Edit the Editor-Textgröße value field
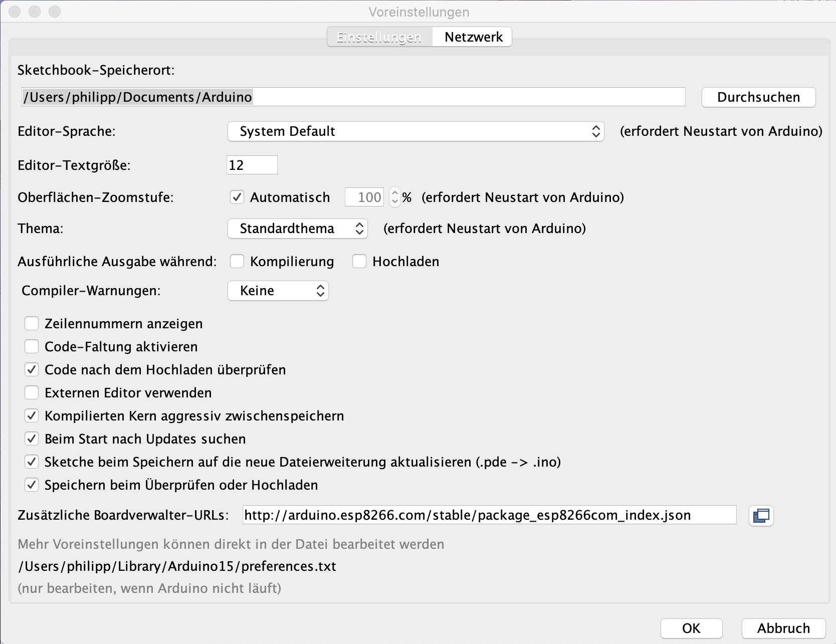 [252, 165]
